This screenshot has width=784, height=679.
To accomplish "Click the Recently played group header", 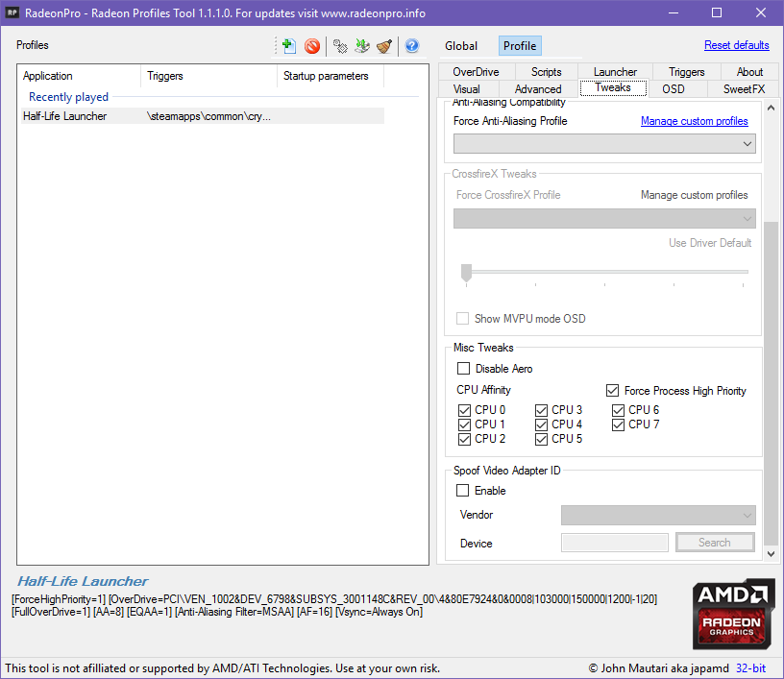I will tap(68, 97).
